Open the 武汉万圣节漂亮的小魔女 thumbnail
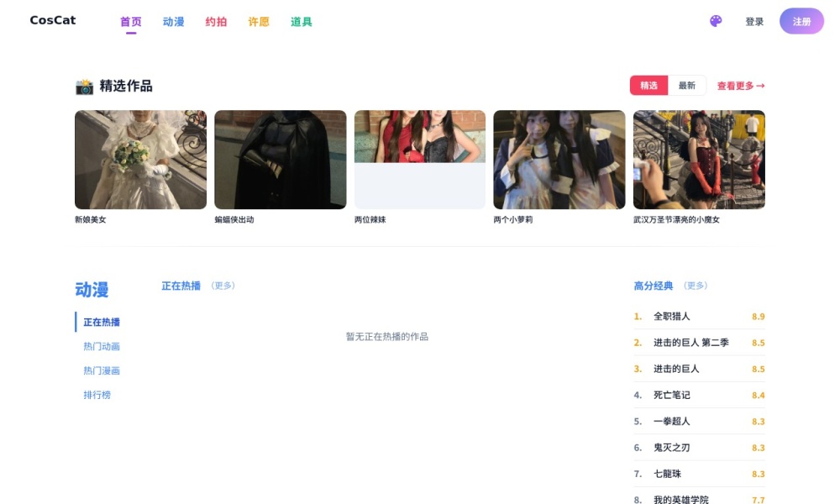Viewport: 840px width, 504px height. coord(699,160)
